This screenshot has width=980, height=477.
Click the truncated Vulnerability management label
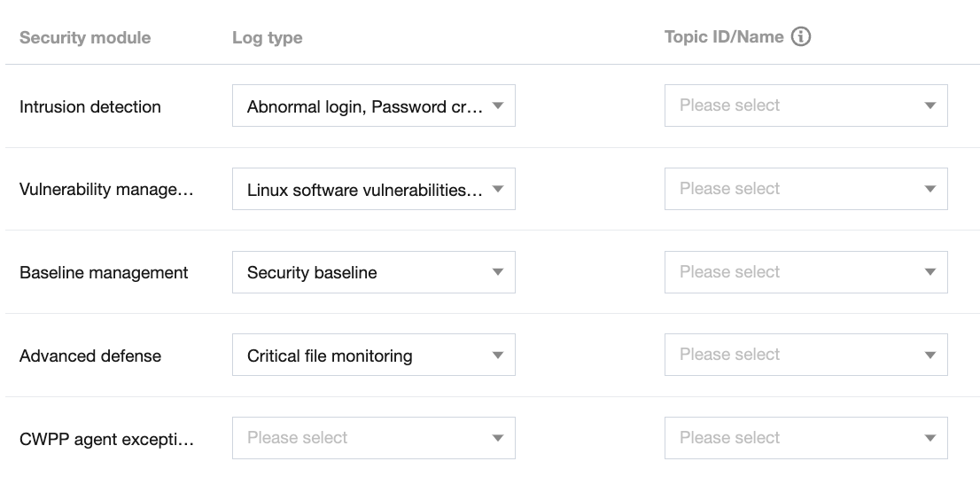pos(106,190)
